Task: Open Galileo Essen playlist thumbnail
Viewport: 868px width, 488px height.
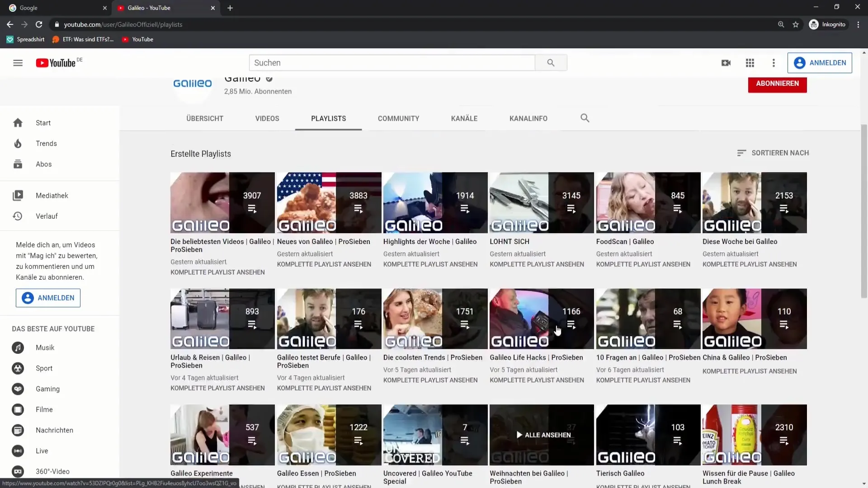Action: [329, 435]
